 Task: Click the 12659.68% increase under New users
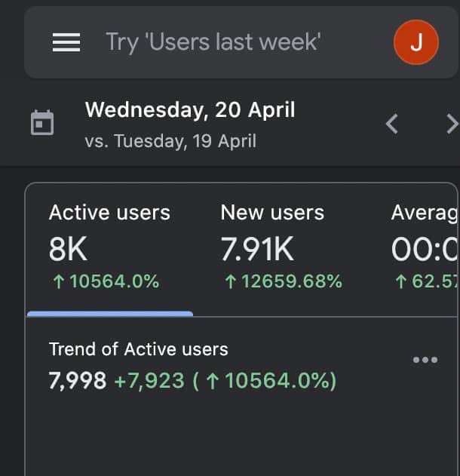pyautogui.click(x=284, y=281)
